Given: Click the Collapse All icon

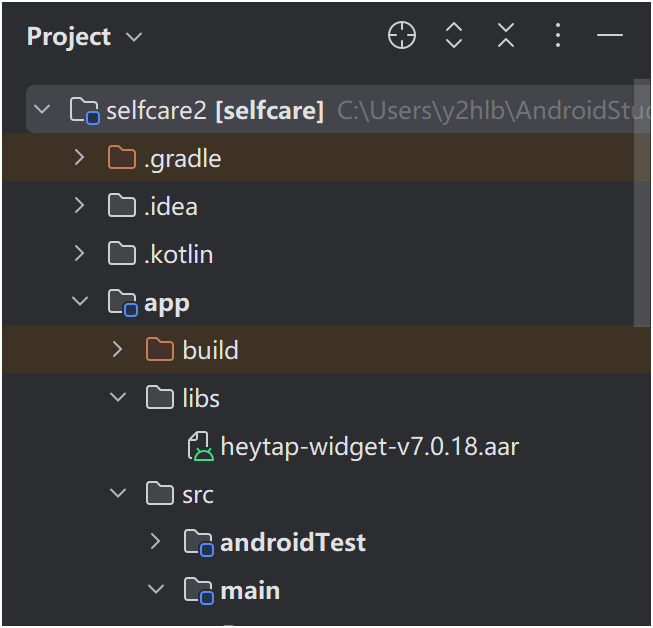Looking at the screenshot, I should [506, 37].
